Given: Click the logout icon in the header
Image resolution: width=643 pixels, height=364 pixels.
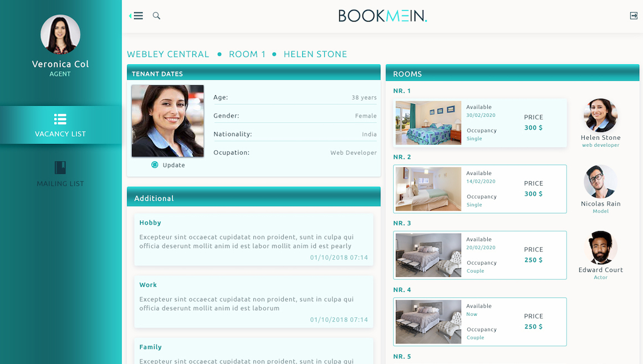Looking at the screenshot, I should pyautogui.click(x=634, y=16).
